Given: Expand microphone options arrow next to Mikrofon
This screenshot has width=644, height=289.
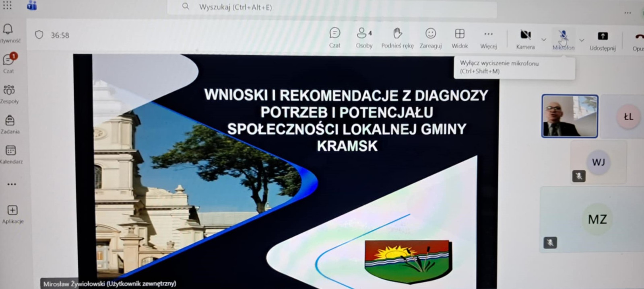Looking at the screenshot, I should pyautogui.click(x=582, y=40).
